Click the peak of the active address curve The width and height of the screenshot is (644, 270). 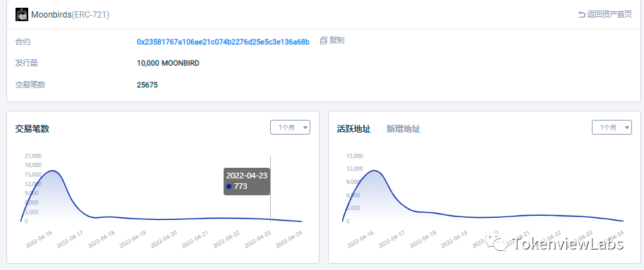click(374, 171)
